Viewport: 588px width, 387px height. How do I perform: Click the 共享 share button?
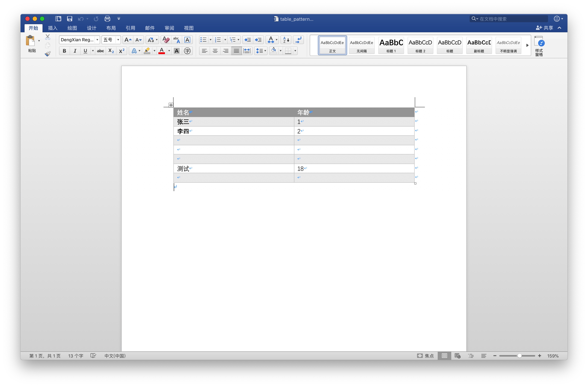click(x=545, y=28)
